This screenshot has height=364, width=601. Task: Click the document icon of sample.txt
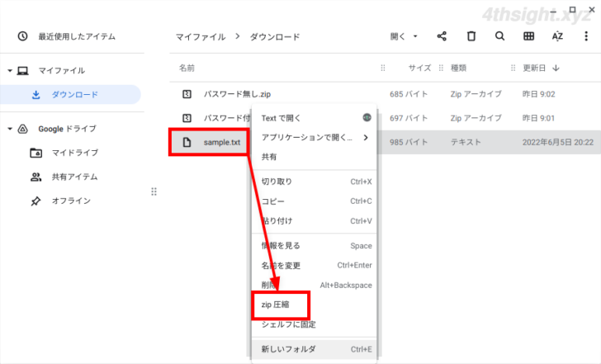coord(187,142)
